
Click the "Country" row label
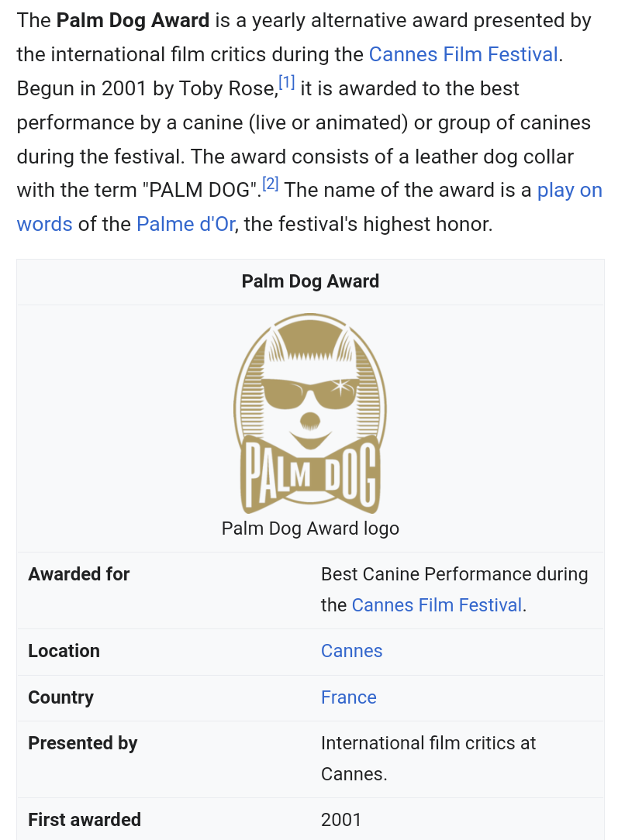click(60, 697)
